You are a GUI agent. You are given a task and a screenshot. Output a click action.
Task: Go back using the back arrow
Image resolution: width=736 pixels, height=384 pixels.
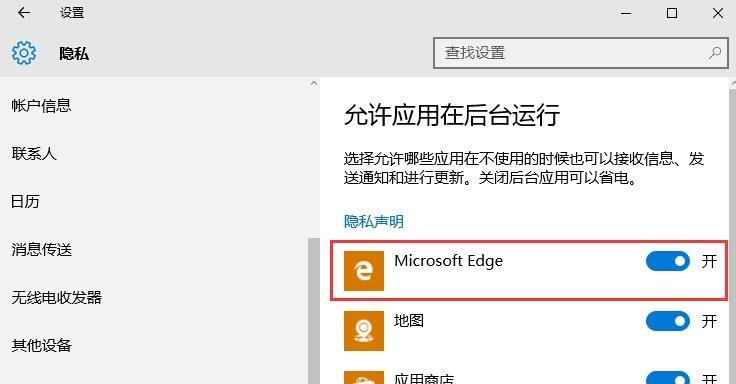pyautogui.click(x=23, y=13)
